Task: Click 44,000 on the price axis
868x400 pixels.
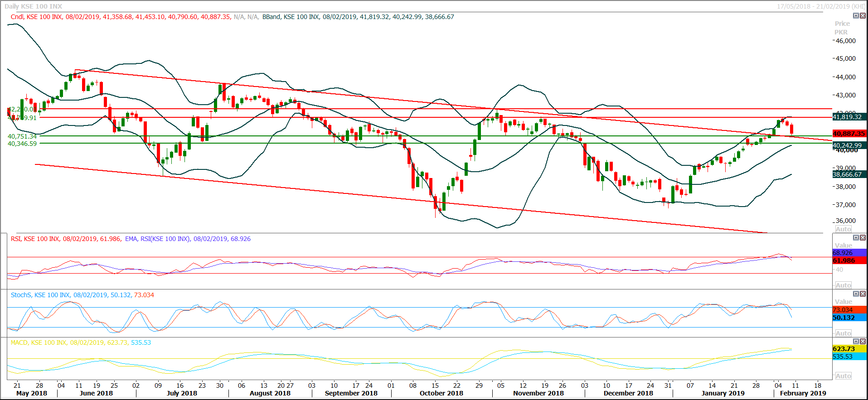Action: pos(845,77)
